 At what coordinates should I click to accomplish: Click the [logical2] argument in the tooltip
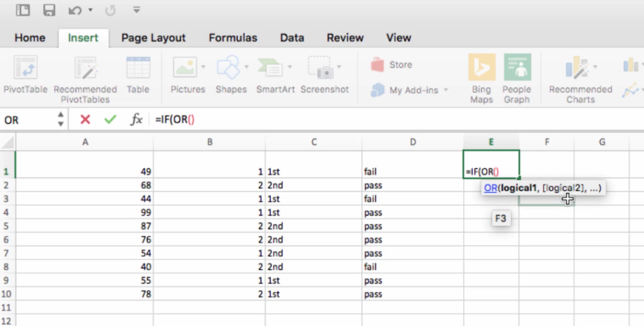(562, 188)
